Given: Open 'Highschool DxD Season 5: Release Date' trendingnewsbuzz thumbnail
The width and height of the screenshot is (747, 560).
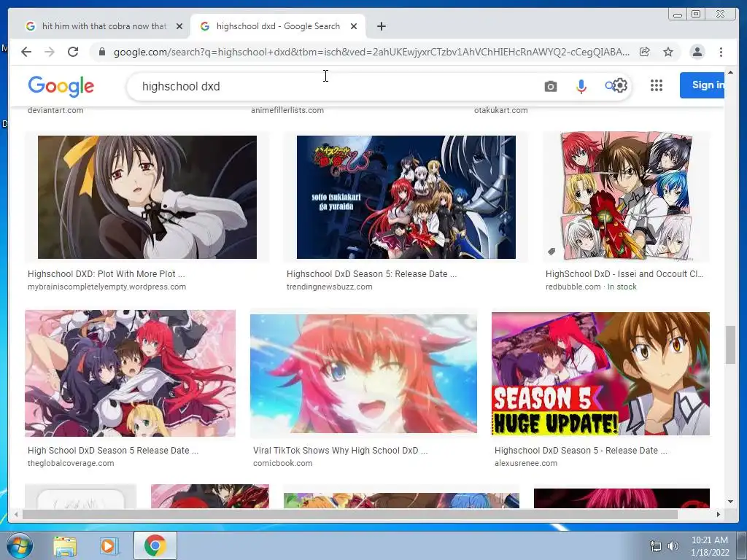Looking at the screenshot, I should 406,197.
